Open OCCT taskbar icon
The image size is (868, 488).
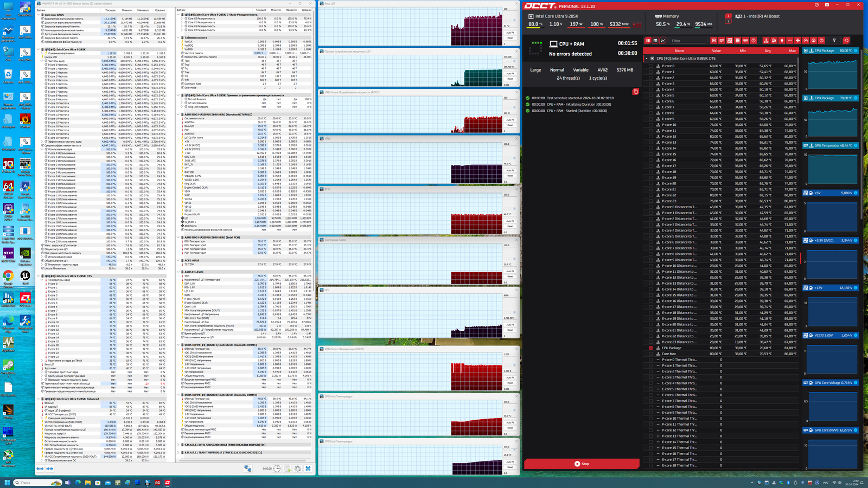[168, 483]
